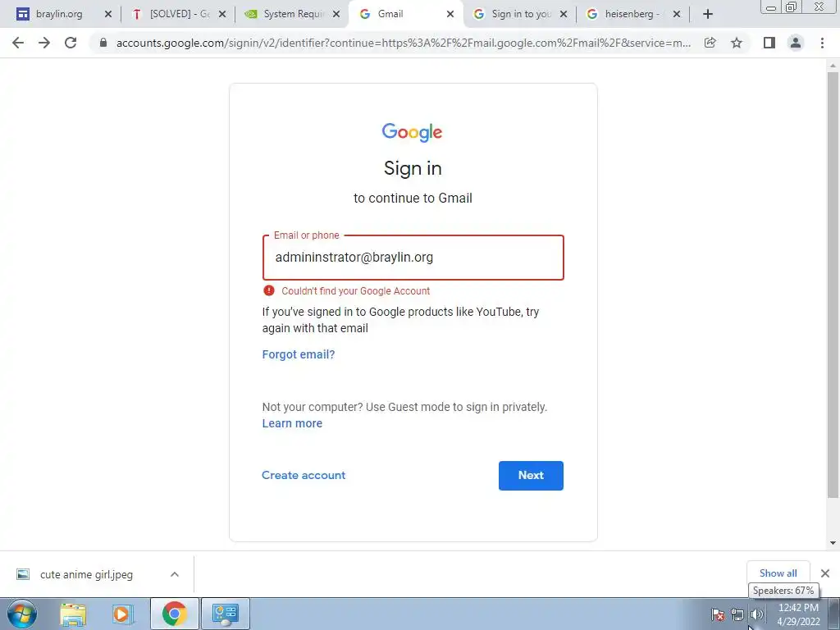This screenshot has height=630, width=840.
Task: Close the Sign in to your tab
Action: click(564, 14)
